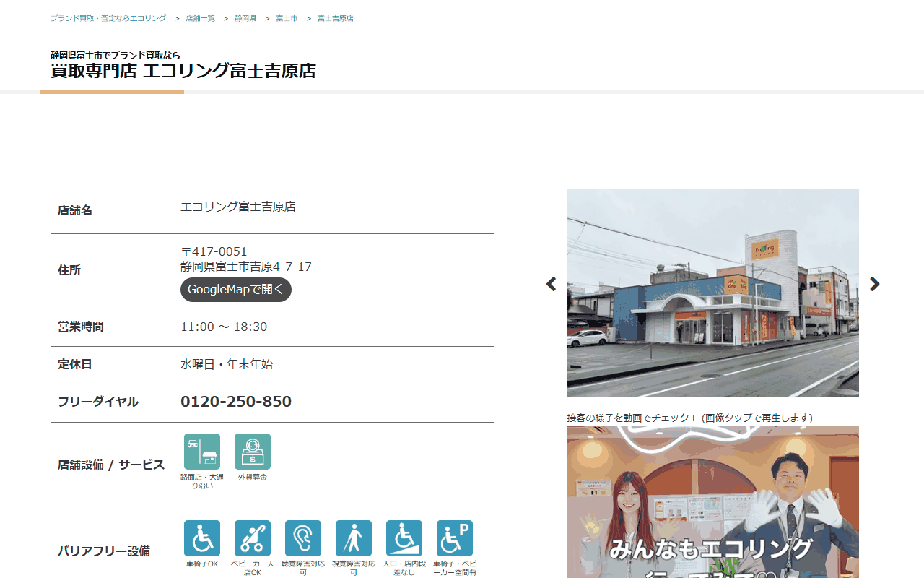
Task: Click the 営業時間 row label
Action: coord(81,327)
